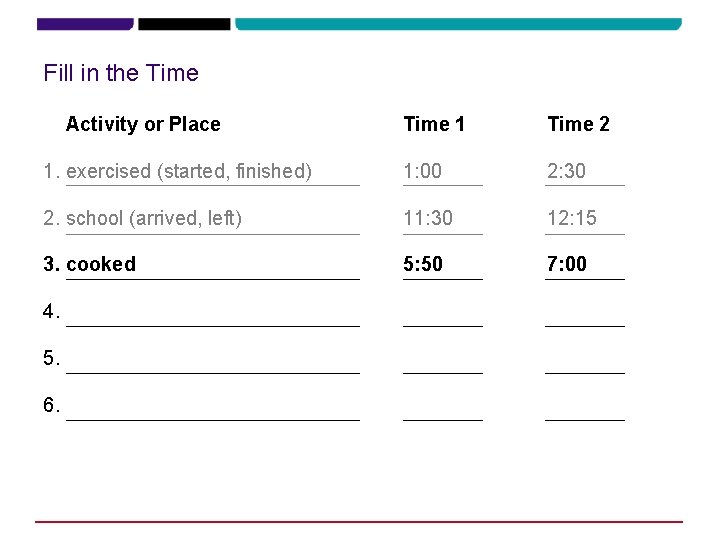
Task: Click the blank activity line for row 6
Action: click(213, 413)
